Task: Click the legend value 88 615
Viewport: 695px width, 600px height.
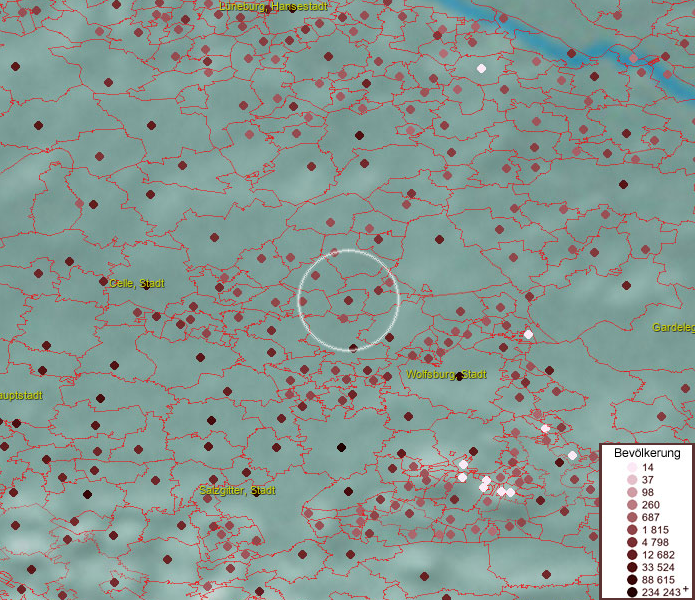Action: [x=658, y=580]
